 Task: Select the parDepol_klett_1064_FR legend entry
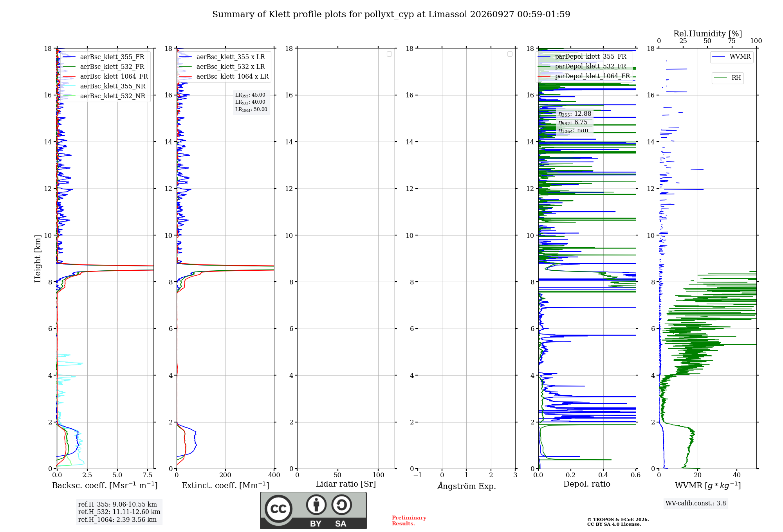pos(584,76)
